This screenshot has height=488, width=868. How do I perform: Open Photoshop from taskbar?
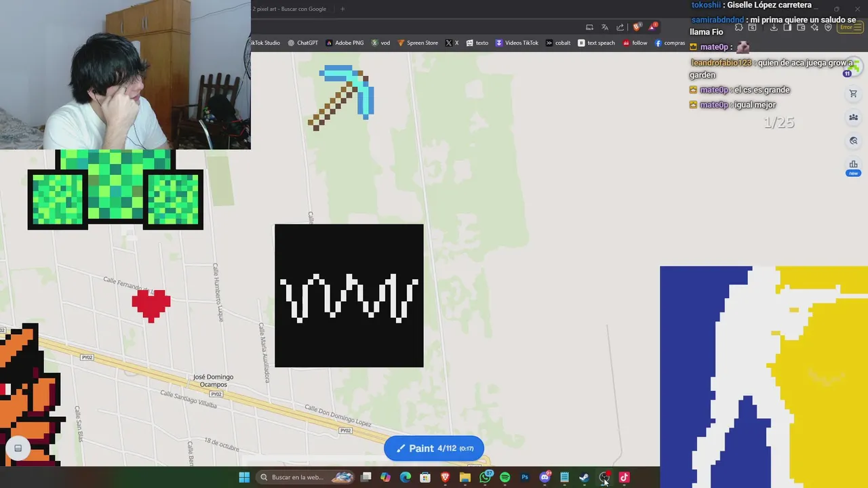coord(525,477)
